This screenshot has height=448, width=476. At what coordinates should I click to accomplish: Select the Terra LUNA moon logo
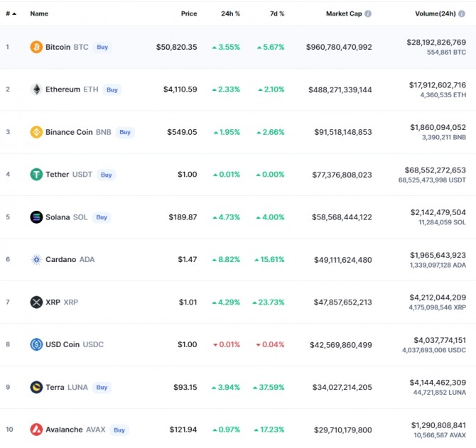[x=36, y=387]
